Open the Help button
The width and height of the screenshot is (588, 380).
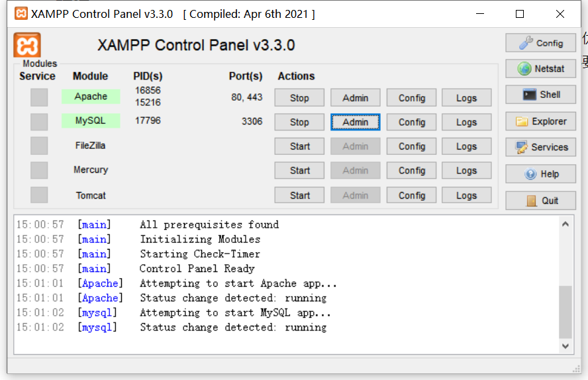coord(540,174)
